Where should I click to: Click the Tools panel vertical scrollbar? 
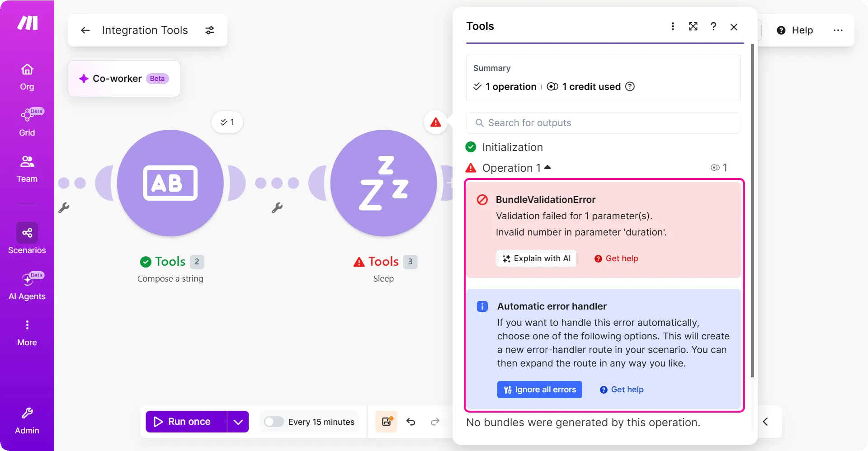click(x=752, y=210)
